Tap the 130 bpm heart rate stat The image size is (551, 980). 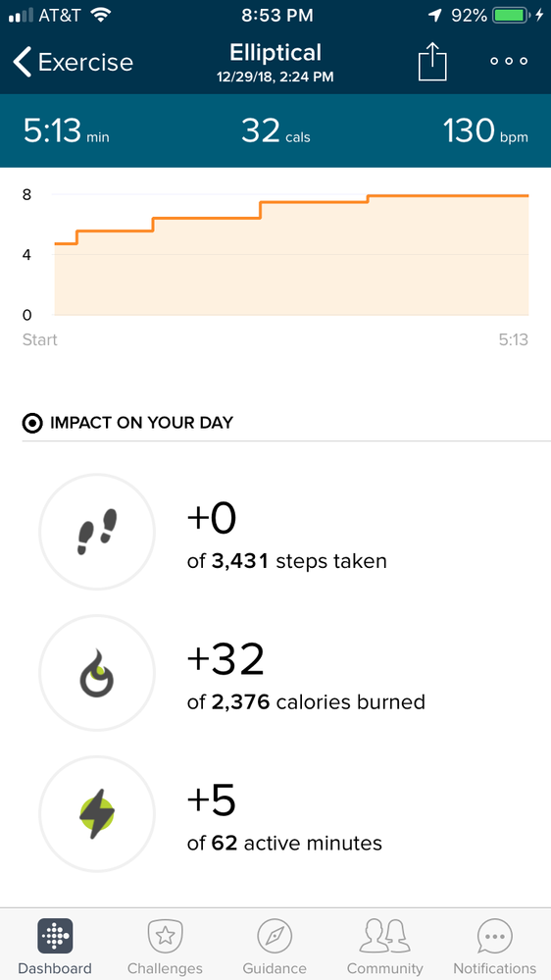click(x=485, y=131)
